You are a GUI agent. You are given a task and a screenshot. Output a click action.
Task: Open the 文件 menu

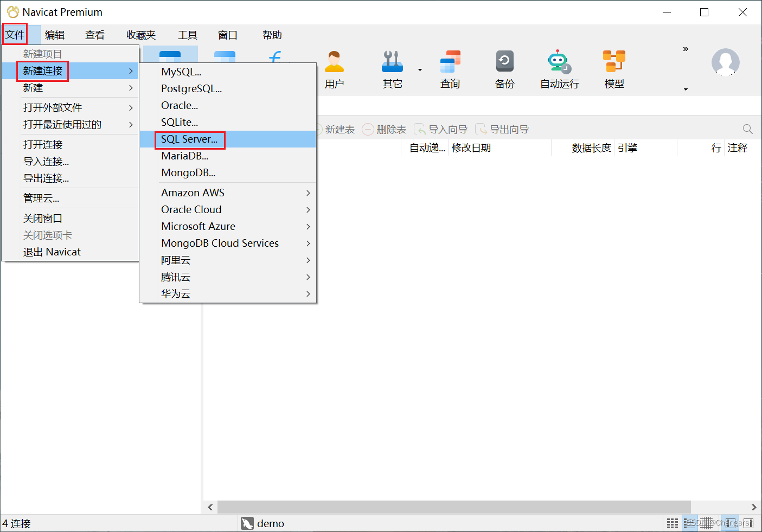(x=15, y=35)
